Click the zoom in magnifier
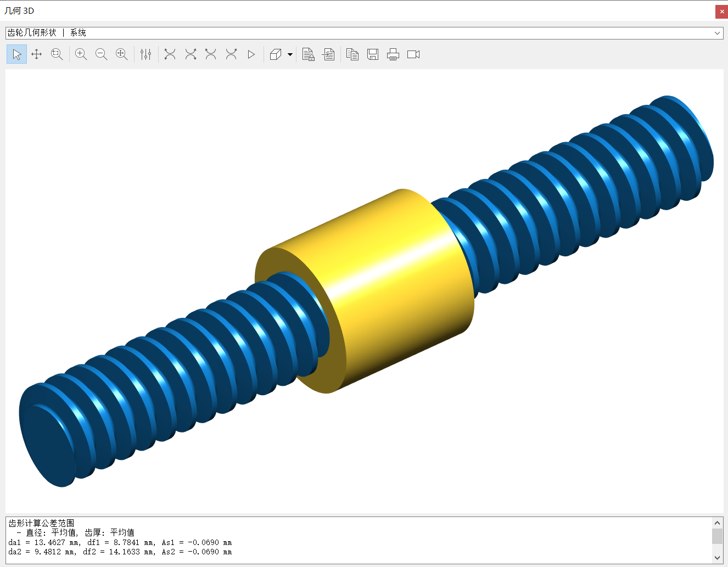This screenshot has width=728, height=567. tap(81, 54)
